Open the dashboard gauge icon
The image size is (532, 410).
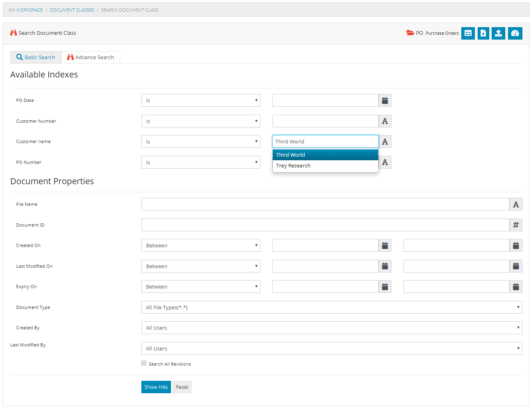coord(515,33)
